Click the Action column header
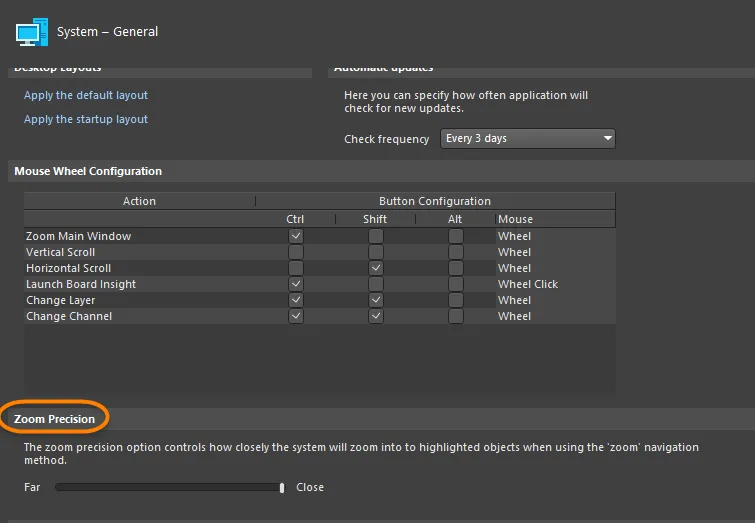The image size is (755, 523). pyautogui.click(x=139, y=201)
